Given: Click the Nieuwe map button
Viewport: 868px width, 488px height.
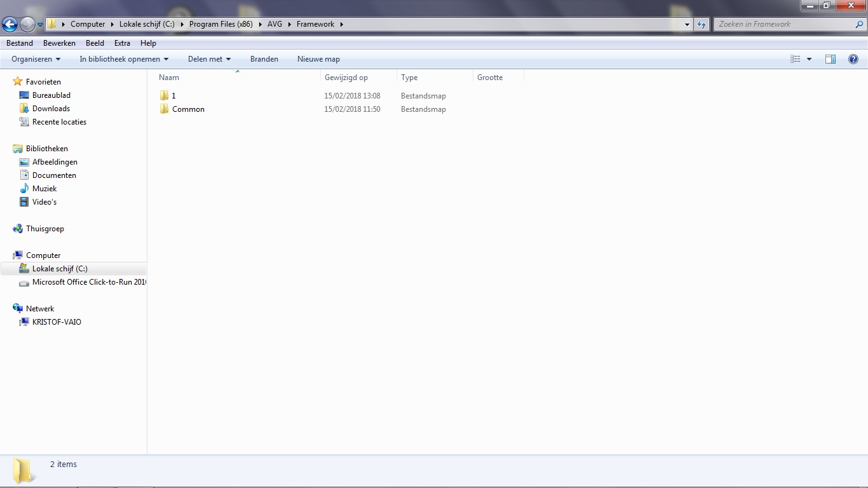Looking at the screenshot, I should point(318,59).
